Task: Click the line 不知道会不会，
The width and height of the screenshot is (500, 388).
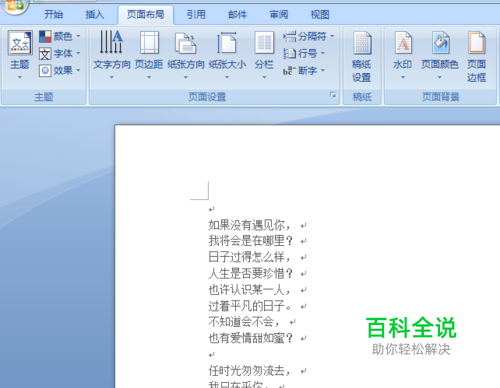Action: [x=245, y=322]
